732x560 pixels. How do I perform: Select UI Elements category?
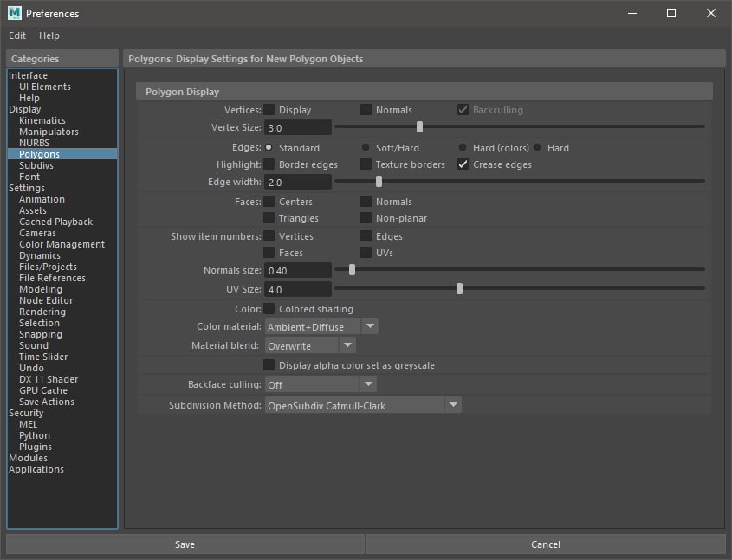point(45,87)
